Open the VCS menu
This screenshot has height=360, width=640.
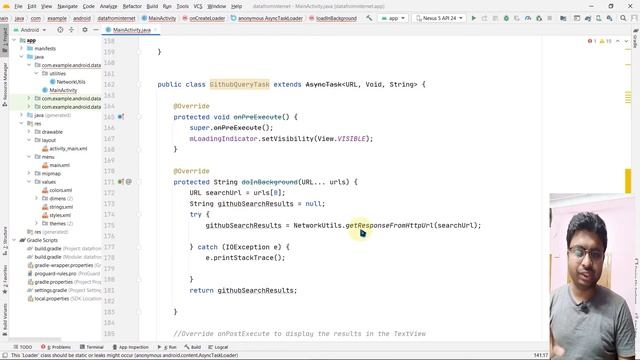pos(198,6)
